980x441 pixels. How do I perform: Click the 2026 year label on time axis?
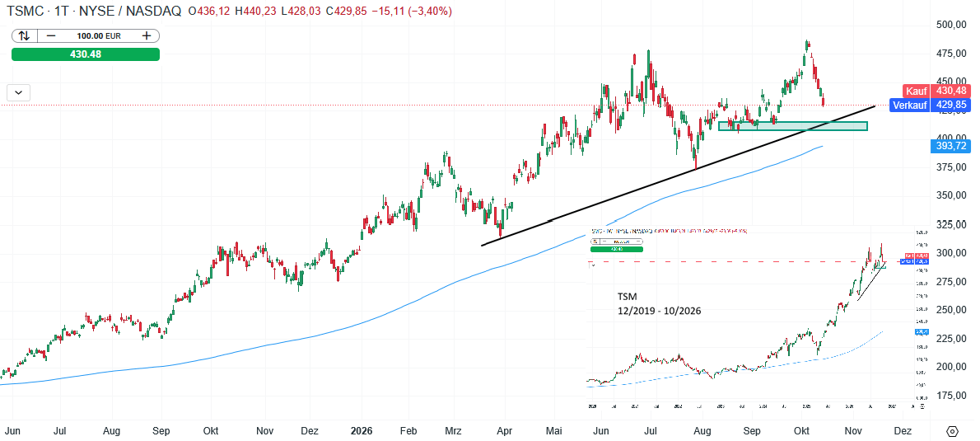pyautogui.click(x=362, y=431)
